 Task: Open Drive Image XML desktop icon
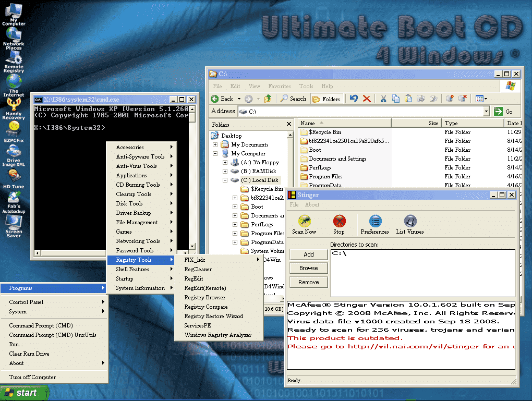(14, 155)
